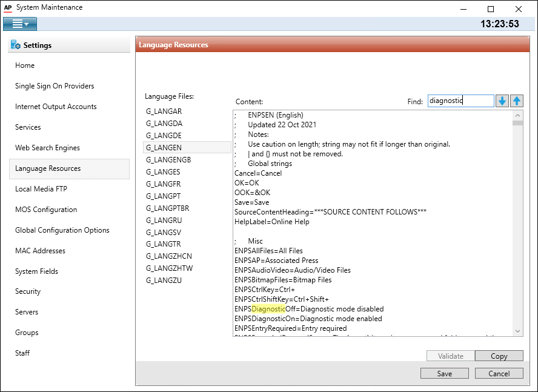Click the highlighted ENPSDiagnosticOff line

[x=309, y=309]
